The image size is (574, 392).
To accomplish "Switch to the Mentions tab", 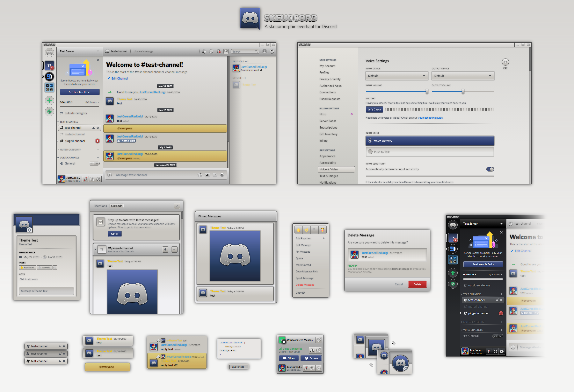I will 100,206.
